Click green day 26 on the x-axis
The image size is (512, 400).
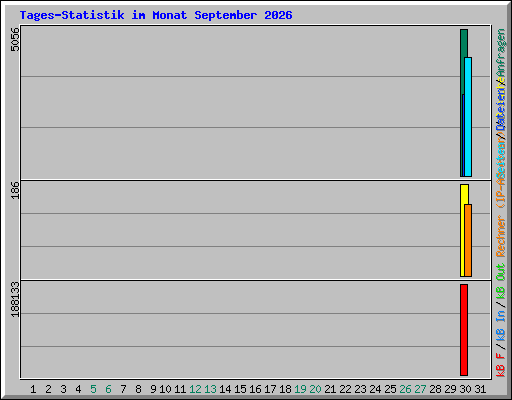(405, 389)
